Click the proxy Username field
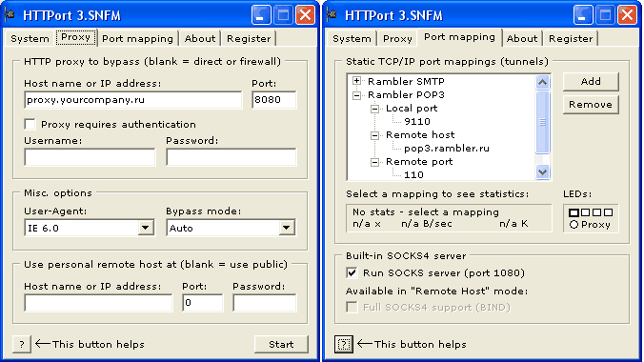 90,157
